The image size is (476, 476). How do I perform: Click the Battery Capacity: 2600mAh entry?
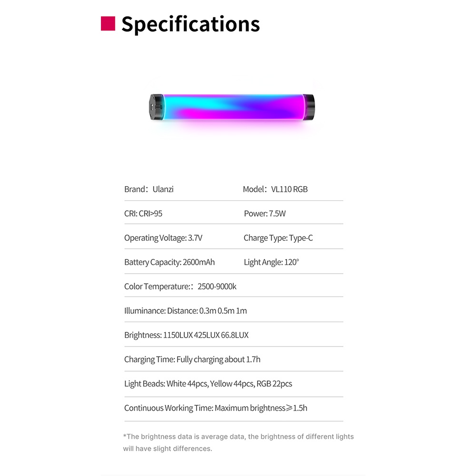(x=169, y=262)
